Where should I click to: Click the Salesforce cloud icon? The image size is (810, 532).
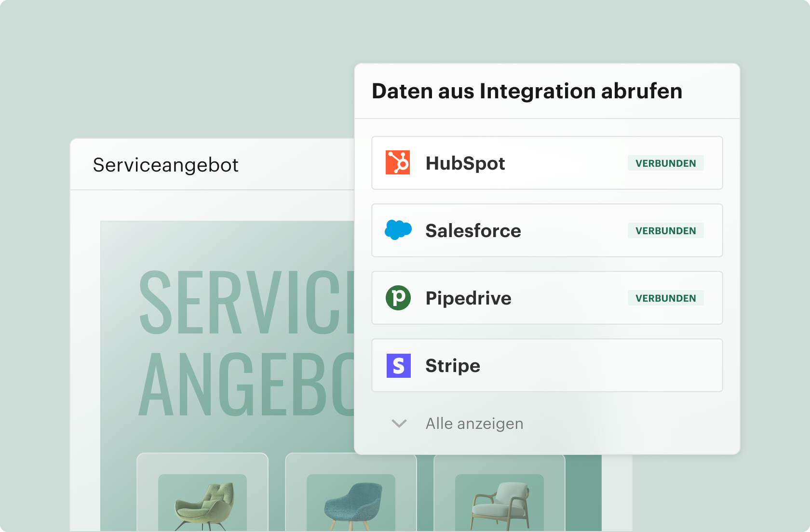[398, 230]
